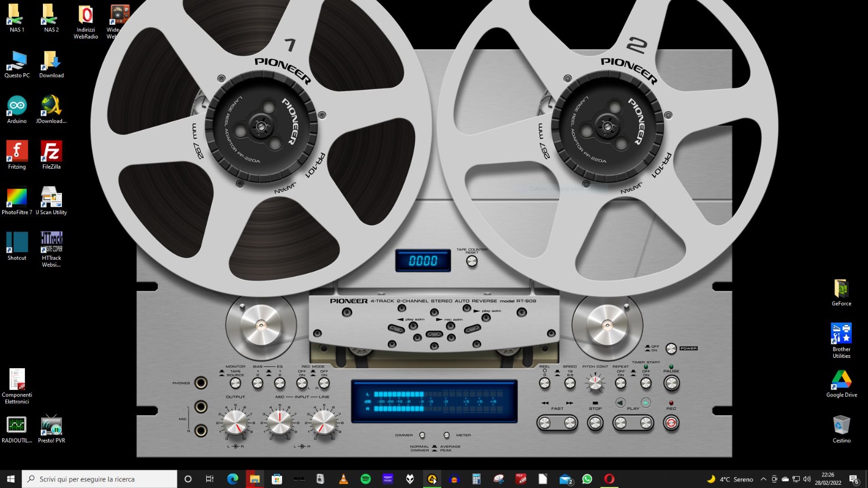This screenshot has width=868, height=488.
Task: Open Presto! PVR desktop shortcut
Action: click(52, 429)
